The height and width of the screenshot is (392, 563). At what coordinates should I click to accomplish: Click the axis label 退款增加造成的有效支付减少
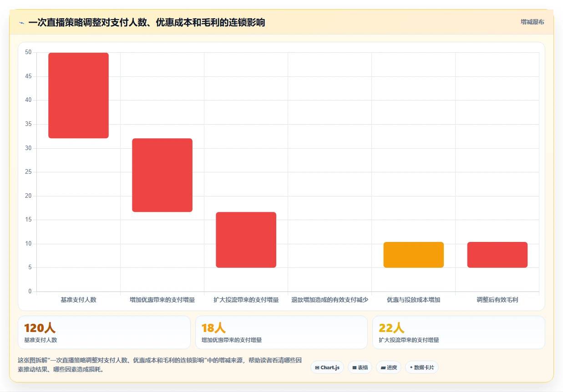click(x=330, y=300)
